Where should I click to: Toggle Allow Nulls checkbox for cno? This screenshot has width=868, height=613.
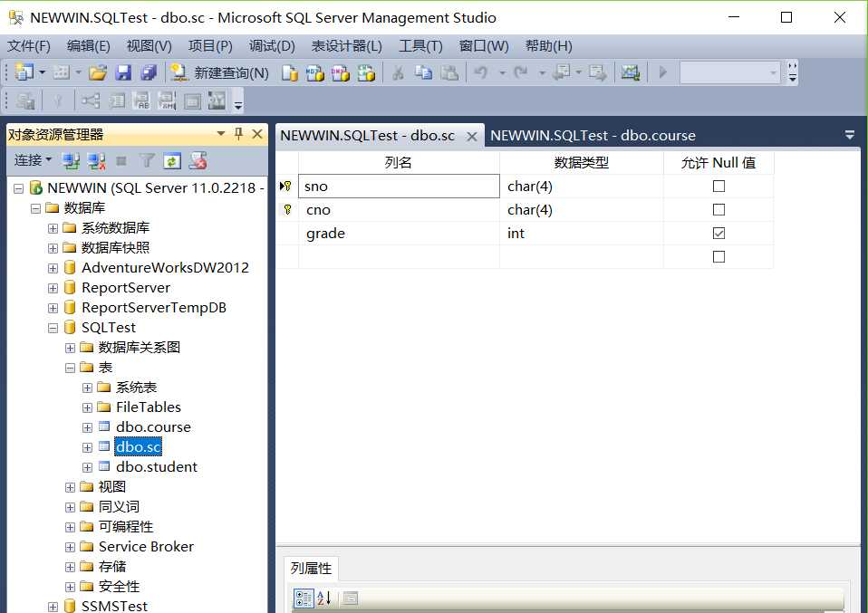719,210
